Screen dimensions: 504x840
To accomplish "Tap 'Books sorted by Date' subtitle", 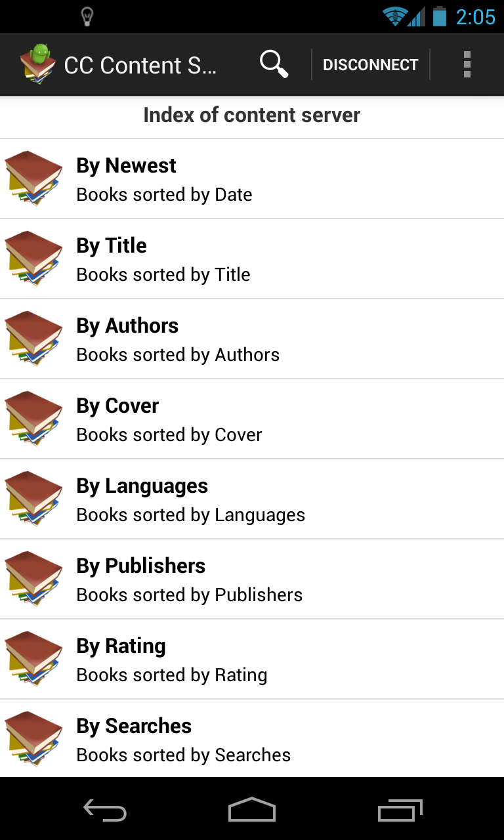I will (164, 195).
